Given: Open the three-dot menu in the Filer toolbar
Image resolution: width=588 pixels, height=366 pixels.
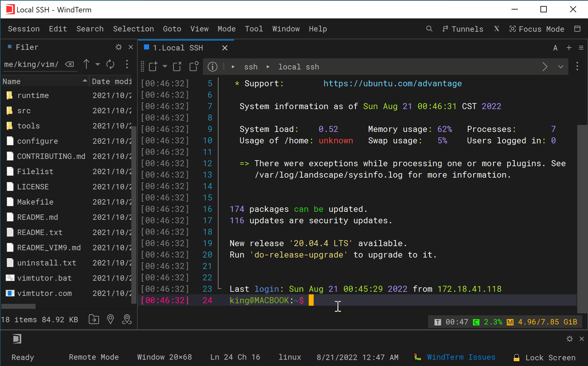Looking at the screenshot, I should click(127, 64).
